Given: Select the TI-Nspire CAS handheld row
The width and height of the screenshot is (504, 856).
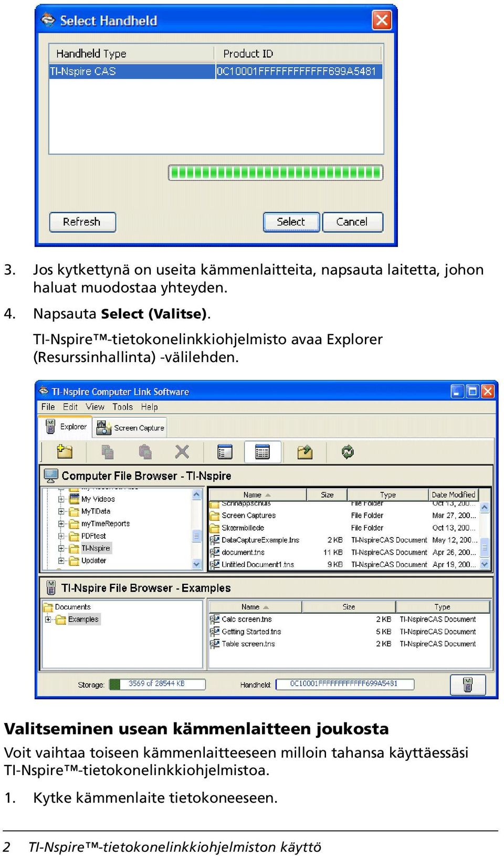Looking at the screenshot, I should [x=216, y=71].
